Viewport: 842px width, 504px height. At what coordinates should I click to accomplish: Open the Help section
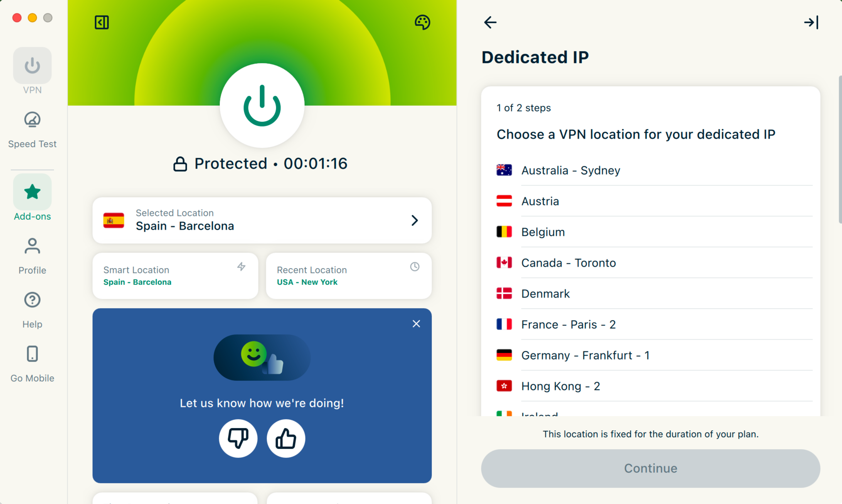coord(32,309)
